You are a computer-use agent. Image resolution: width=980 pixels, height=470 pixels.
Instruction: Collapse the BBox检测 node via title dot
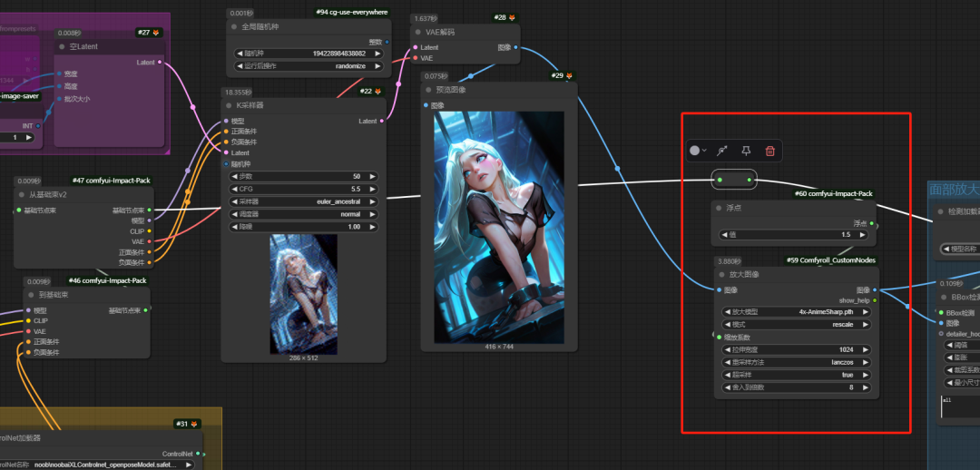(943, 298)
